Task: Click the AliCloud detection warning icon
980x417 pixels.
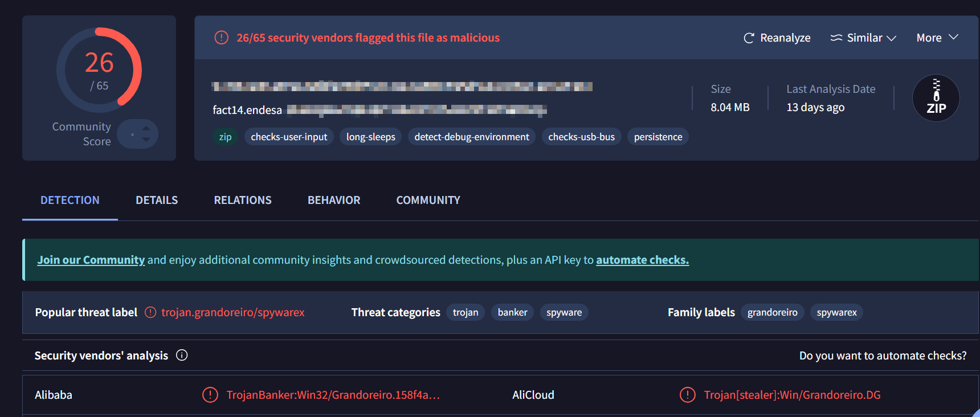Action: pos(688,395)
